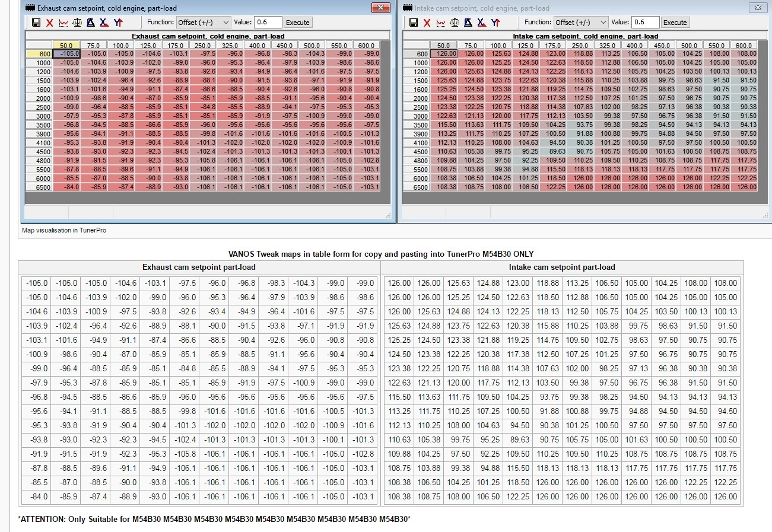772x532 pixels.
Task: Select the -102.8 cell in TunerPro Exhaust window
Action: point(367,161)
